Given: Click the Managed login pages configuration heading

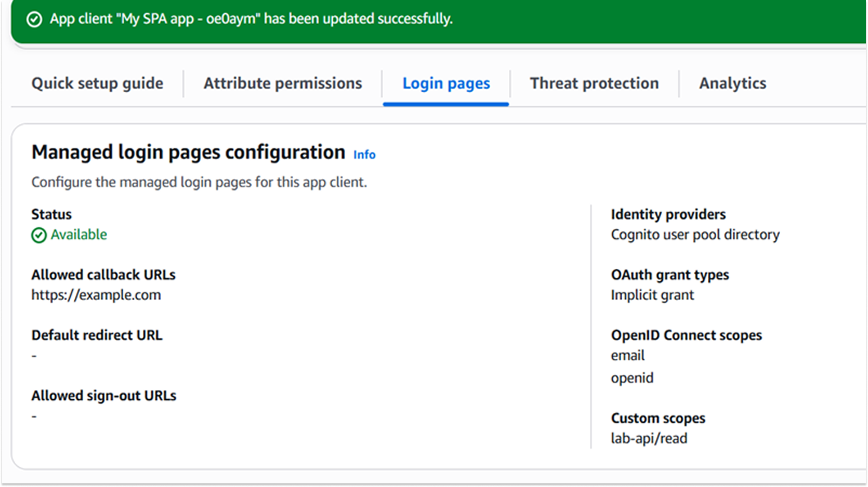Looking at the screenshot, I should click(188, 152).
